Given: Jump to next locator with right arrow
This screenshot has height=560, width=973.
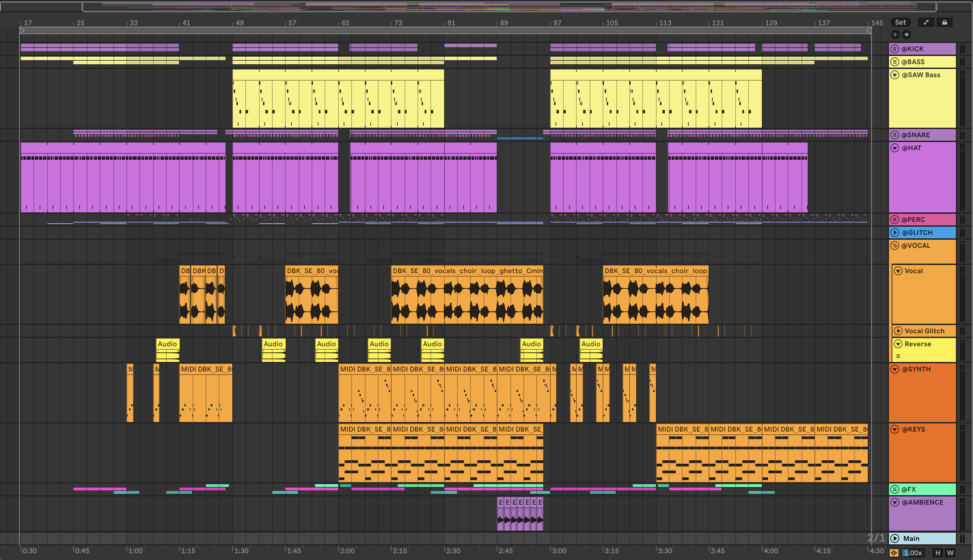Looking at the screenshot, I should point(906,34).
